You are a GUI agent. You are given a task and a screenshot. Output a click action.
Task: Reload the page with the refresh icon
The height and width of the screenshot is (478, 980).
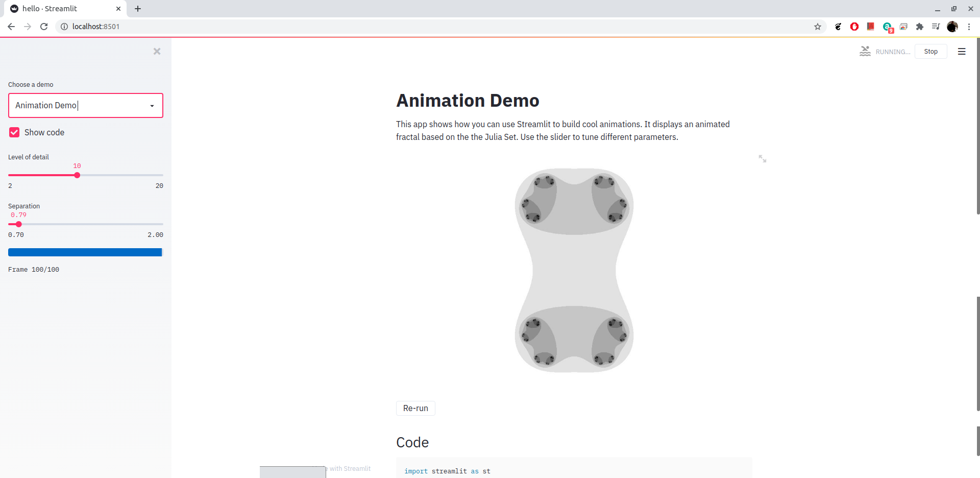(44, 27)
